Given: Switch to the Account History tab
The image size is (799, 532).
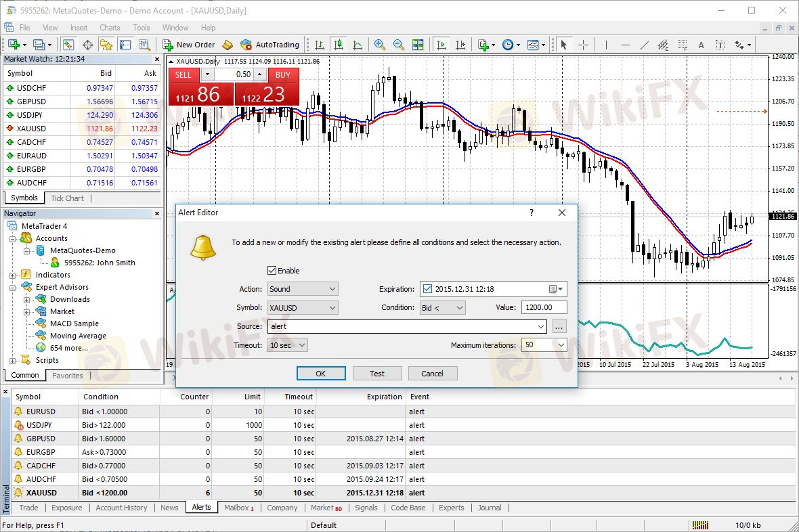Looking at the screenshot, I should pos(121,508).
